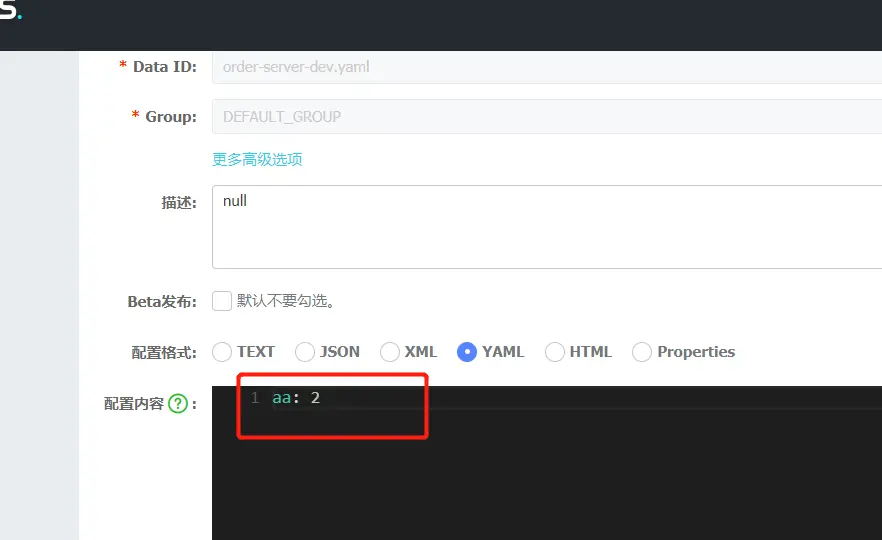The height and width of the screenshot is (540, 882).
Task: Click the 默认不要勾选 checkbox hint text
Action: coord(285,301)
